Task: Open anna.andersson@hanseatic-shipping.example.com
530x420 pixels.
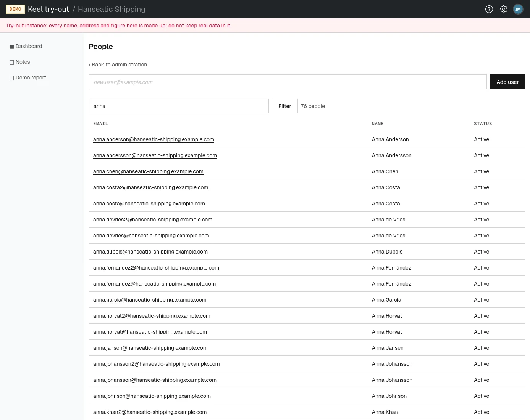Action: point(155,155)
